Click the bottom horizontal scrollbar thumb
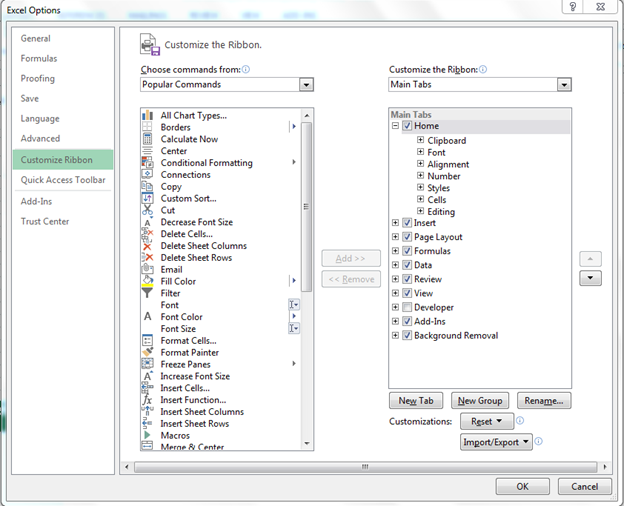The image size is (624, 506). coord(365,467)
